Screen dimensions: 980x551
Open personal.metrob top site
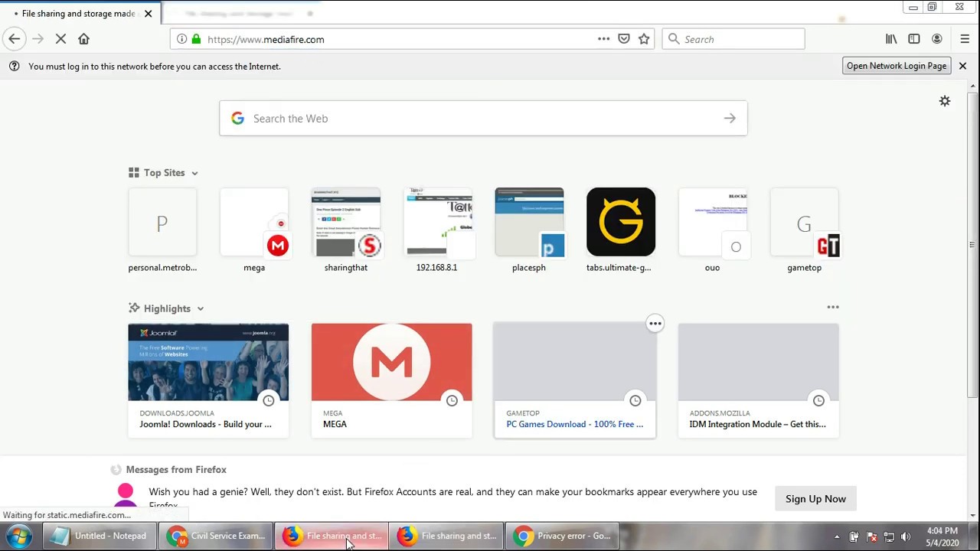[162, 230]
